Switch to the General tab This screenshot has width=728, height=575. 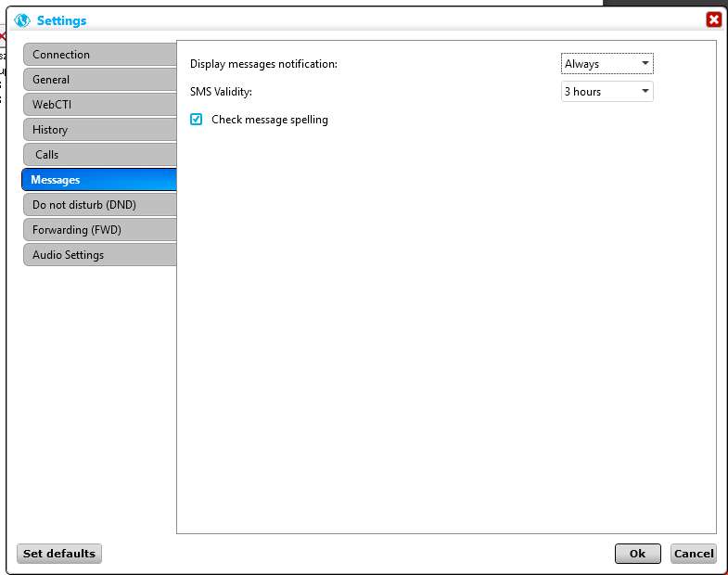point(99,80)
